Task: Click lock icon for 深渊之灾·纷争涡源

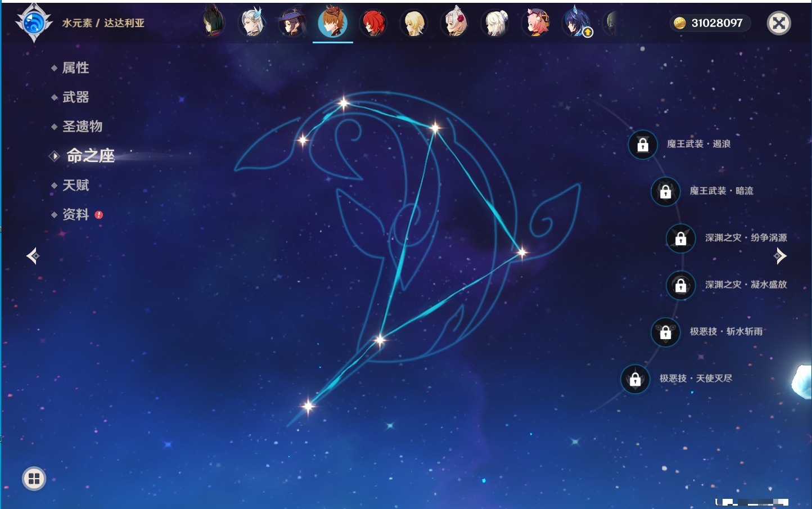Action: (x=680, y=238)
